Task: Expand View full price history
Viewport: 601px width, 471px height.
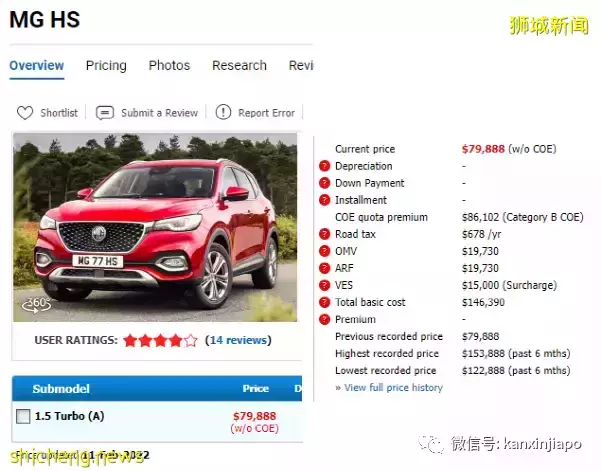Action: 389,387
